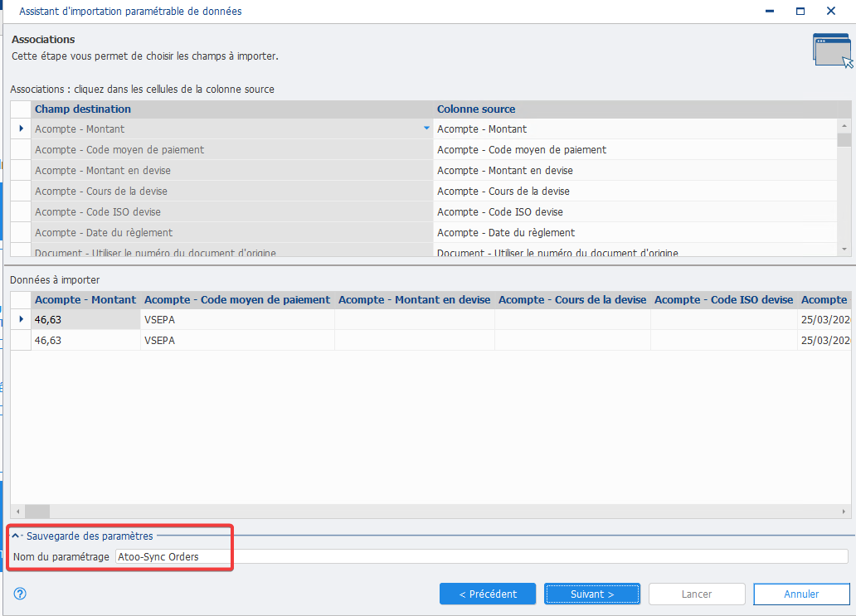Click data column header Acompte - Montant en devise
The width and height of the screenshot is (856, 616).
point(415,299)
